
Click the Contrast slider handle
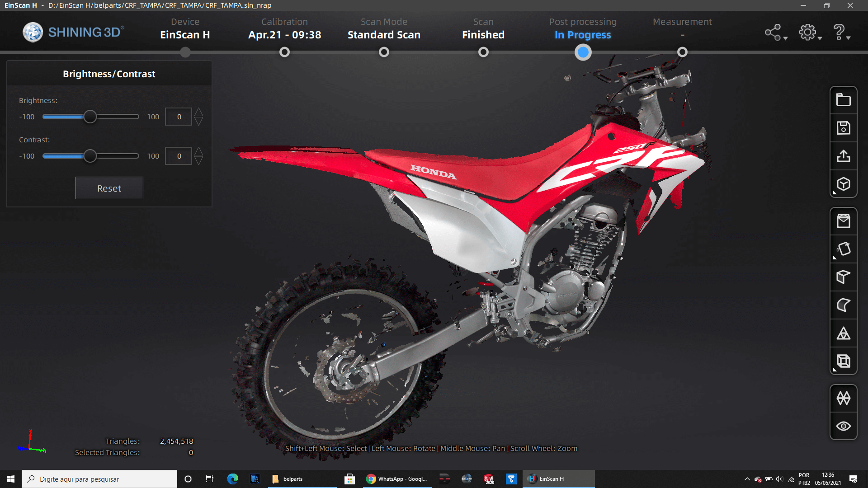[x=90, y=156]
